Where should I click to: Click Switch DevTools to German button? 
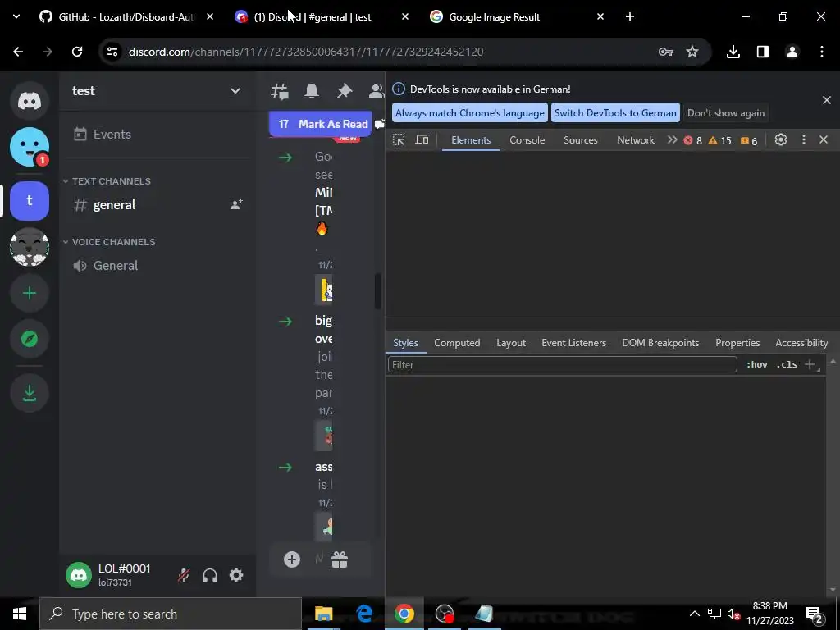[x=615, y=113]
